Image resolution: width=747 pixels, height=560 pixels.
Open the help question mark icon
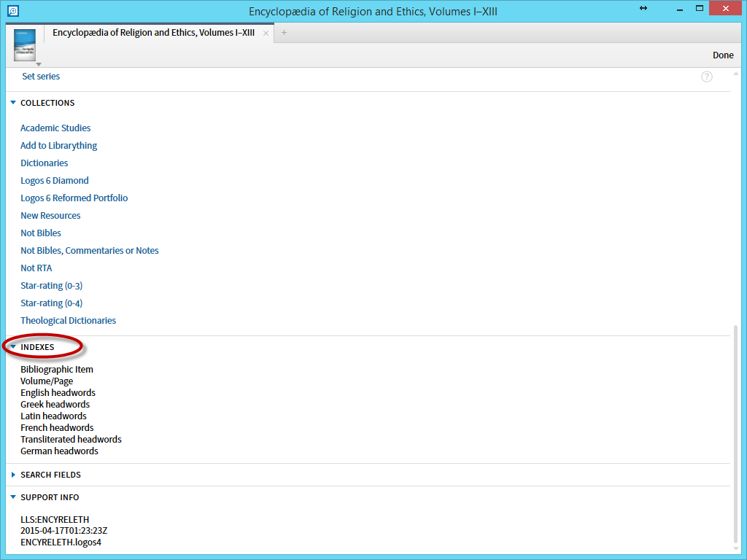point(706,77)
